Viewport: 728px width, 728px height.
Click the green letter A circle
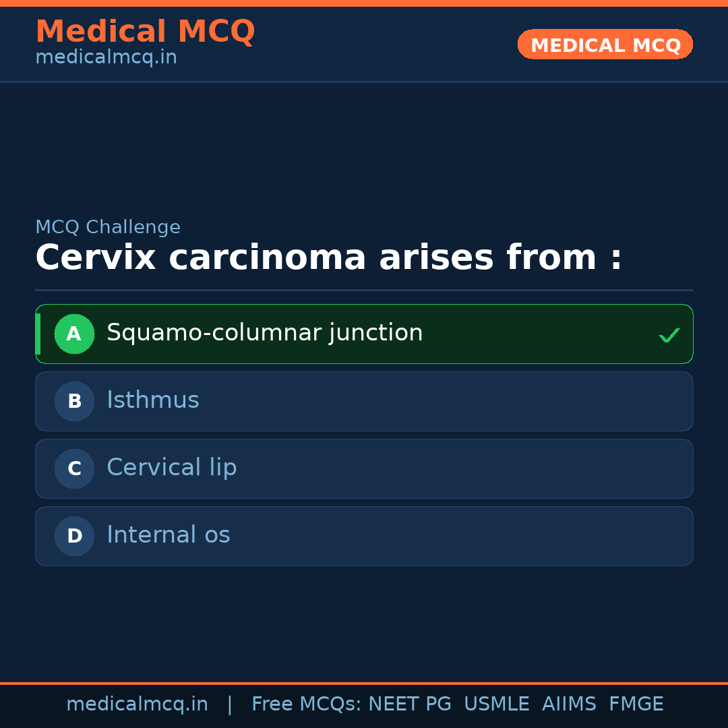point(74,334)
